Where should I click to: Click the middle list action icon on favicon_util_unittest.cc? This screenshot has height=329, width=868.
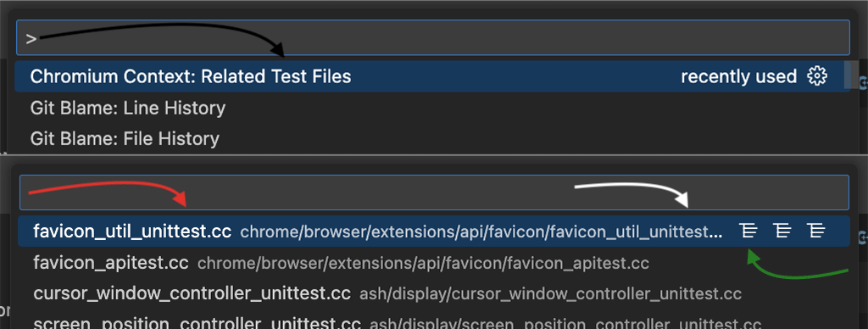[782, 231]
